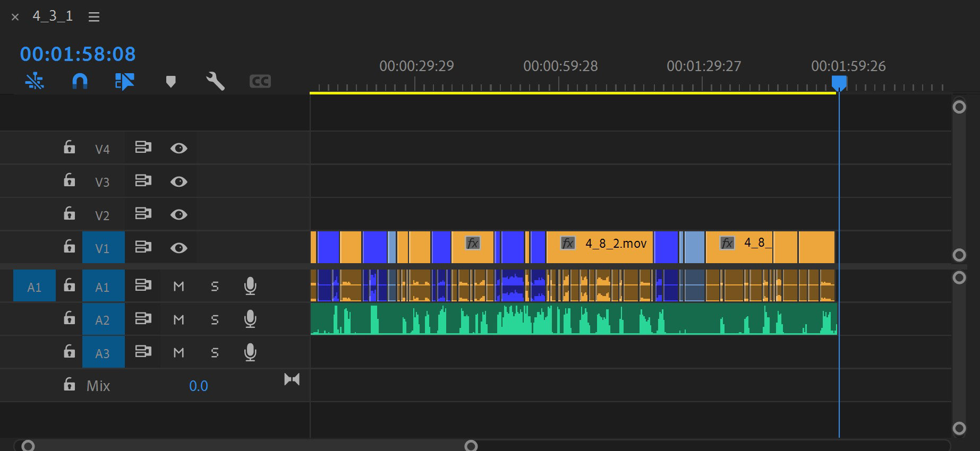
Task: Enable voice-over record on A1
Action: point(250,287)
